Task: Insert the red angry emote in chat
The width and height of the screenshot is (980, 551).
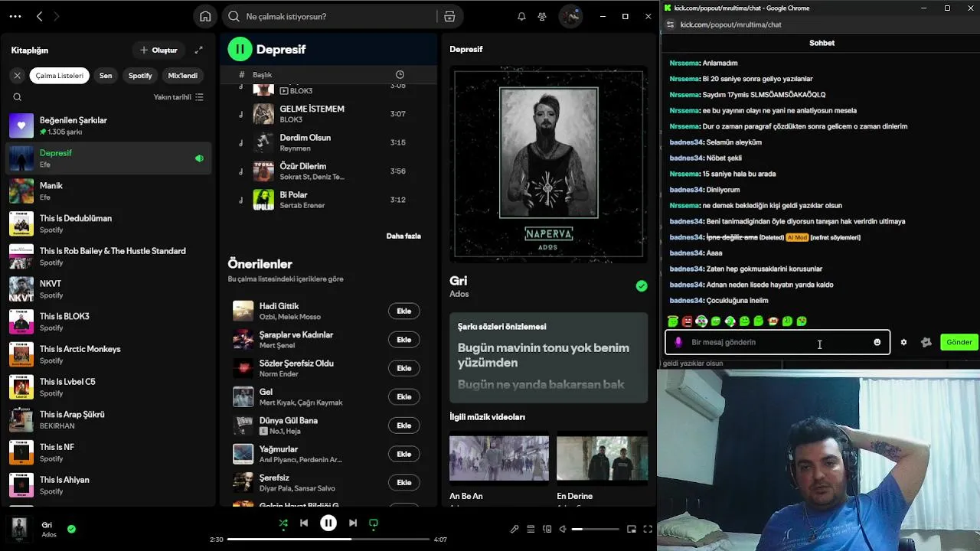Action: [688, 321]
